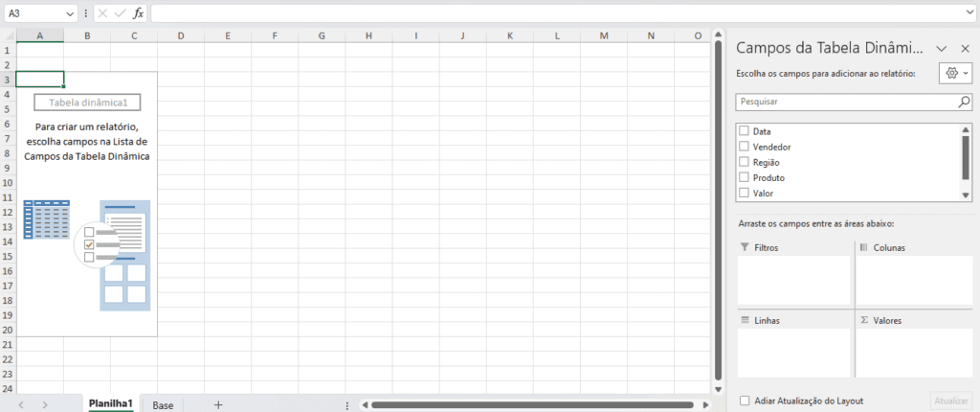Click the search magnifier icon in Pesquisar box

tap(965, 101)
